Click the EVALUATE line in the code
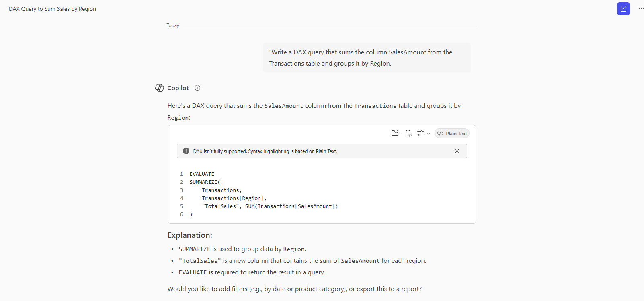Viewport: 644px width, 301px height. (202, 174)
